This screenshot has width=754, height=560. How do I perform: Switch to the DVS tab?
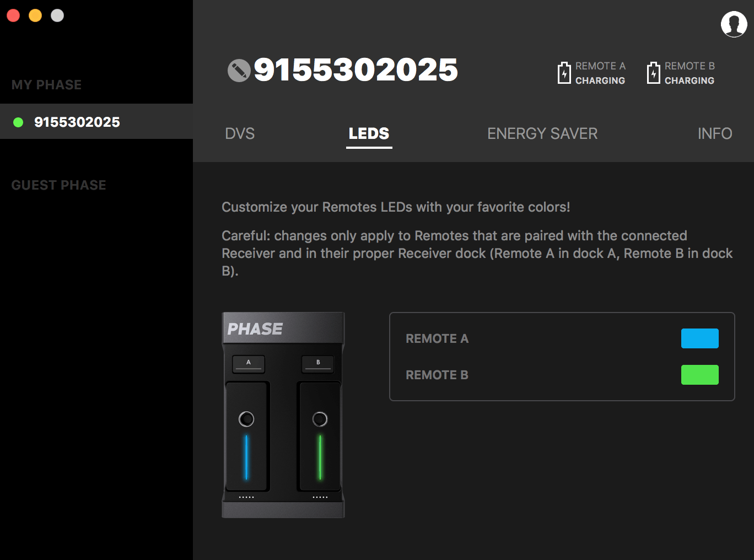[x=240, y=133]
